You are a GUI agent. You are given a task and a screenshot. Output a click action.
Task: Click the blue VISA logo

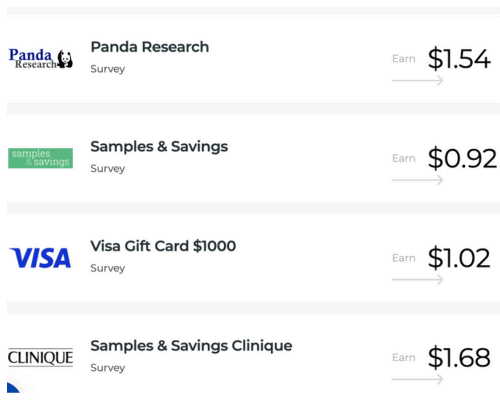click(40, 258)
